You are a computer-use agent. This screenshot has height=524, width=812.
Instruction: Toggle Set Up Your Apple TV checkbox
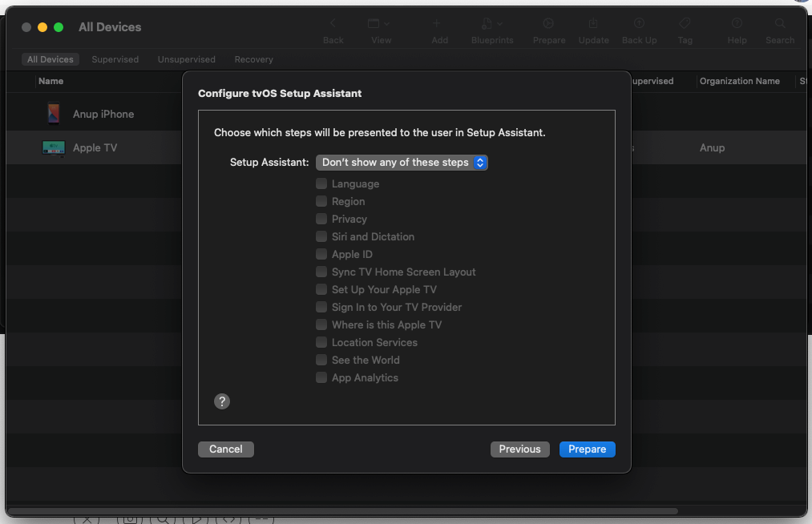(x=321, y=289)
